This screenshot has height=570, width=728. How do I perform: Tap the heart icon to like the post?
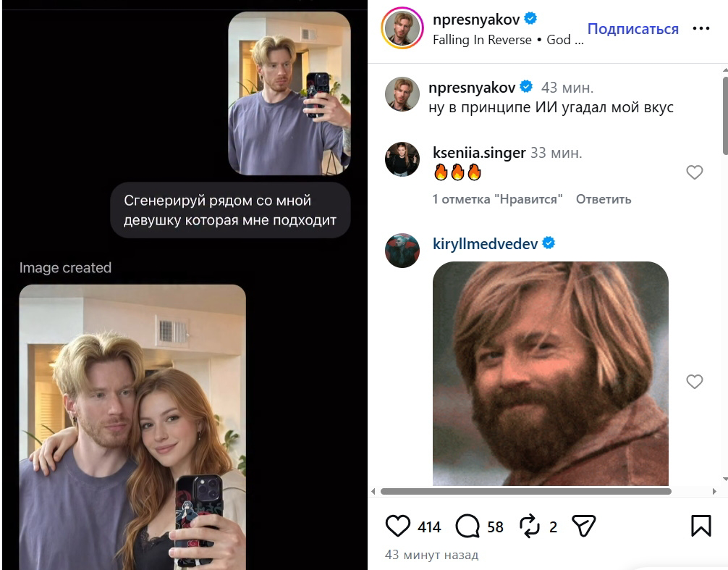point(397,527)
